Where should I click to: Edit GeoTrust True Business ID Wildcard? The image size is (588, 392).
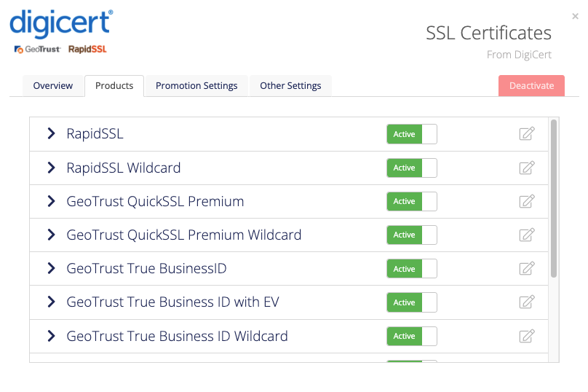(526, 336)
